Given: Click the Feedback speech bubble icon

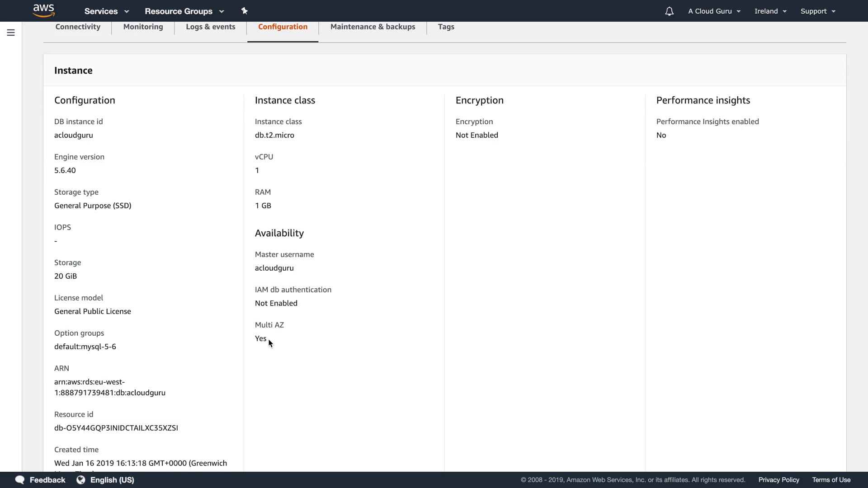Looking at the screenshot, I should click(x=19, y=480).
